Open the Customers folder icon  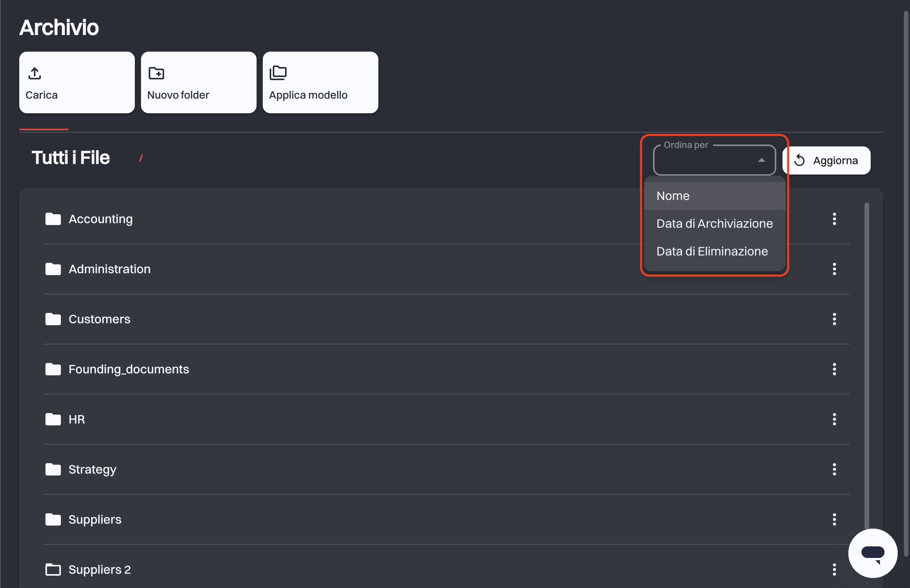tap(53, 319)
